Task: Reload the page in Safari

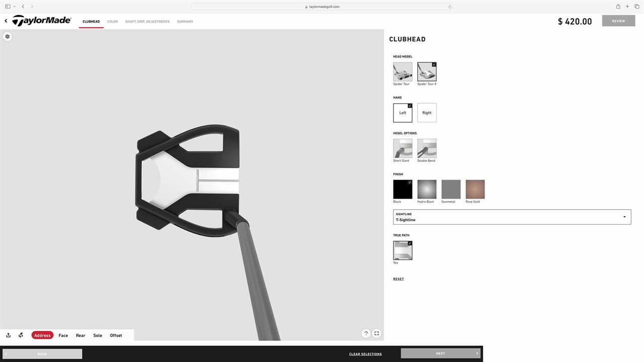Action: [x=450, y=7]
